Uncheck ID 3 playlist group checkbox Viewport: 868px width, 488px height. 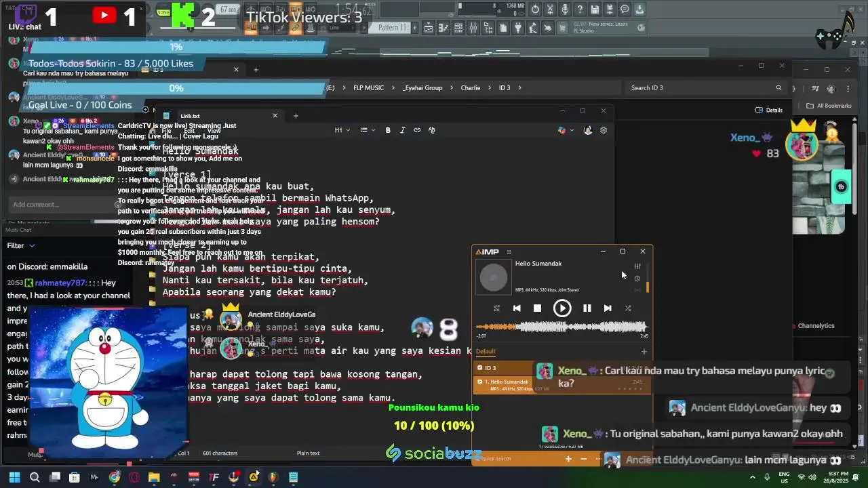click(480, 368)
